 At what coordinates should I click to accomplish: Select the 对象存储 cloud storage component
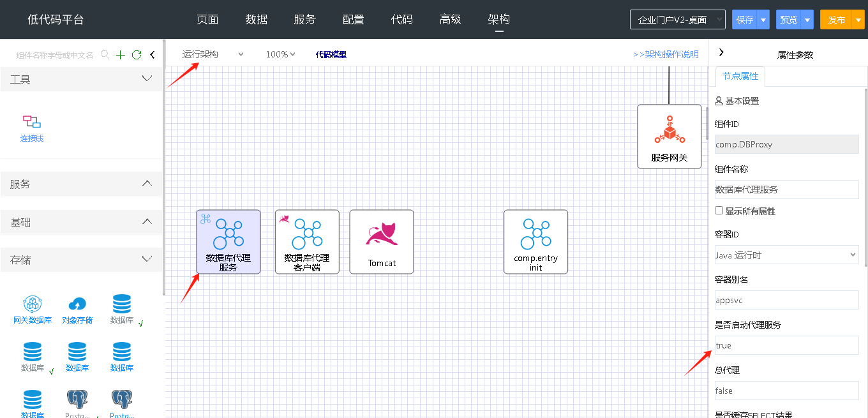(77, 310)
